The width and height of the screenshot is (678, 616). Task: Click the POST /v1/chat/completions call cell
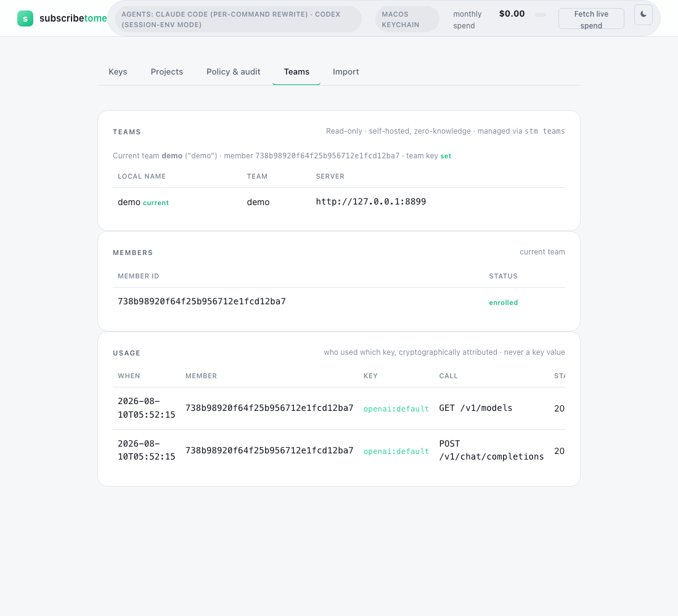pos(492,450)
